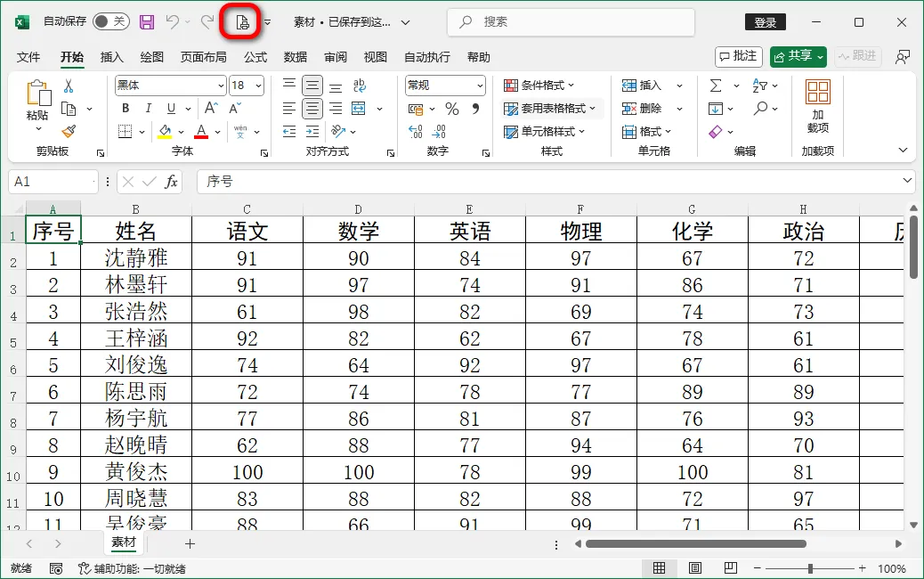Click the Find and Select magnifier icon
This screenshot has width=924, height=579.
pos(760,109)
